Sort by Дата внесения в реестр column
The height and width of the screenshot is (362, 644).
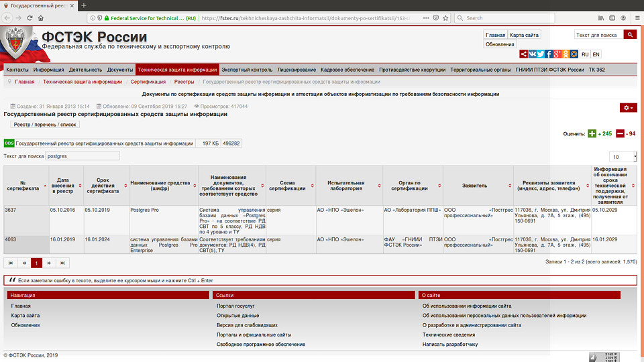(66, 186)
